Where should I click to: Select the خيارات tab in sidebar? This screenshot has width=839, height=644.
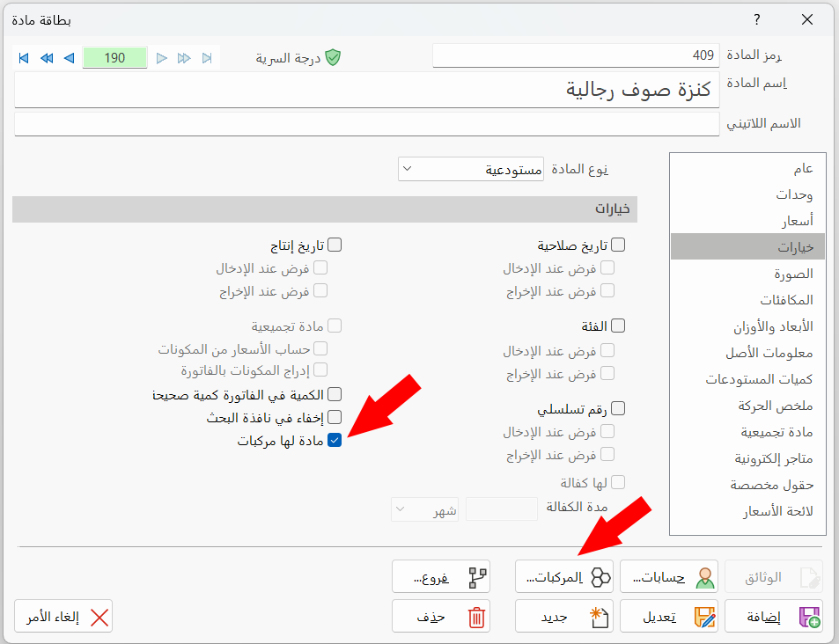[747, 246]
